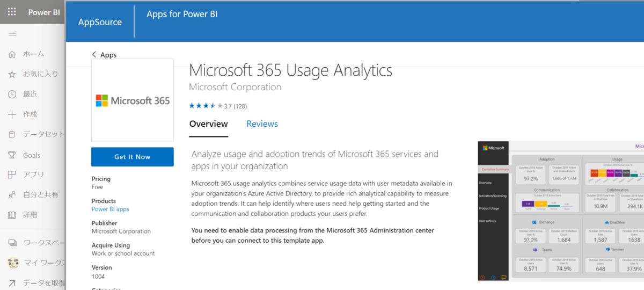Open Datasets cylinder icon in sidebar

12,134
